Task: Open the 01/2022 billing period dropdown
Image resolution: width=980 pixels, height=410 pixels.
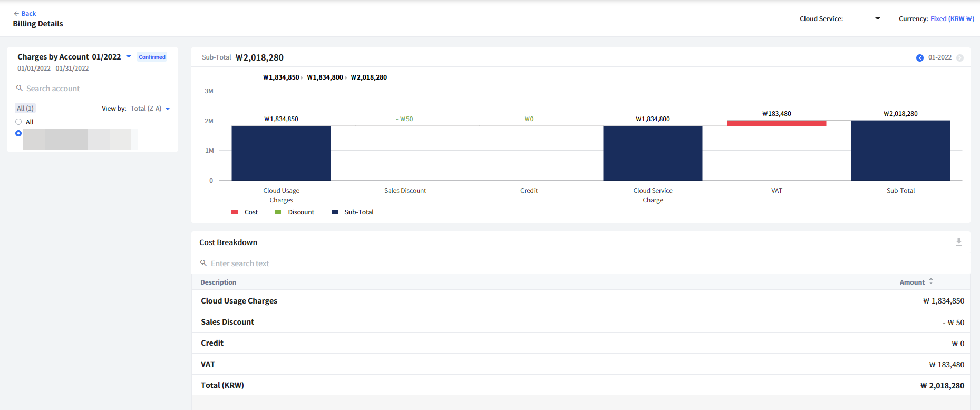Action: tap(128, 56)
